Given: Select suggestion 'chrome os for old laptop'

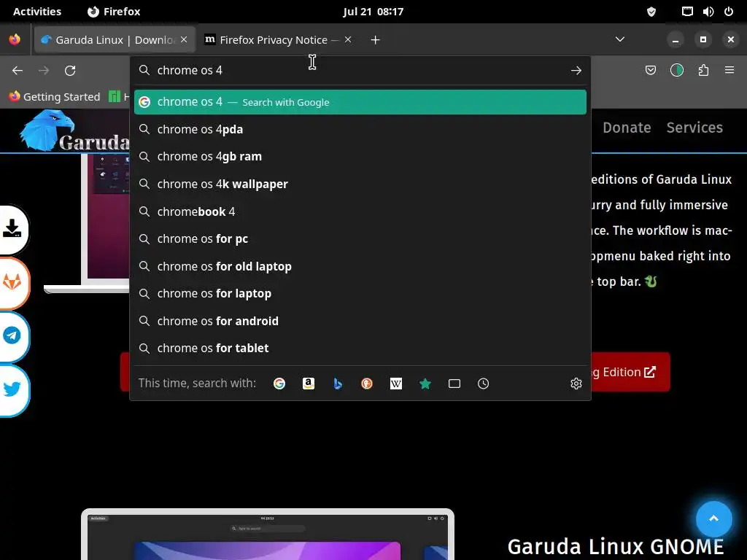Looking at the screenshot, I should tap(360, 266).
